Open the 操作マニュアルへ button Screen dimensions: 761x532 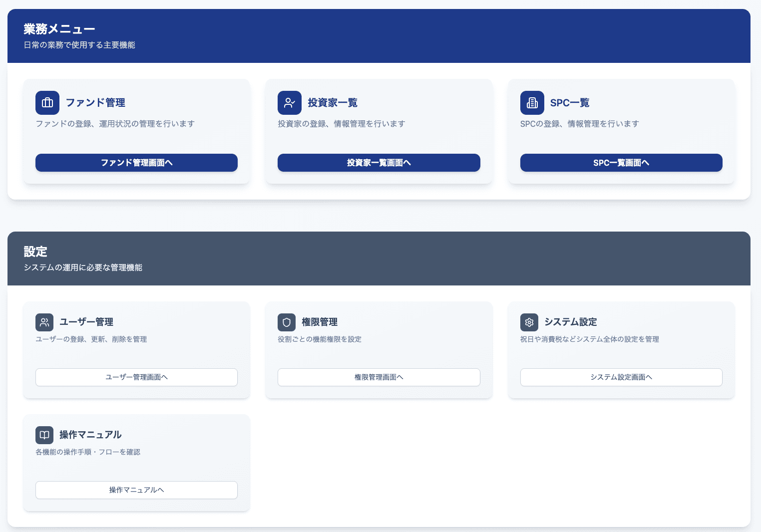(x=136, y=490)
